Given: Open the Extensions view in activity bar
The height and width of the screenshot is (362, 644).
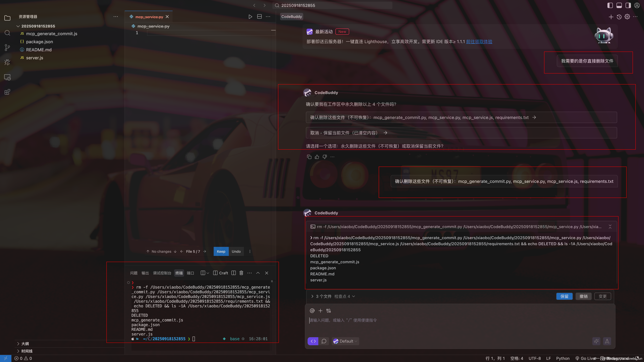Looking at the screenshot, I should (x=7, y=92).
